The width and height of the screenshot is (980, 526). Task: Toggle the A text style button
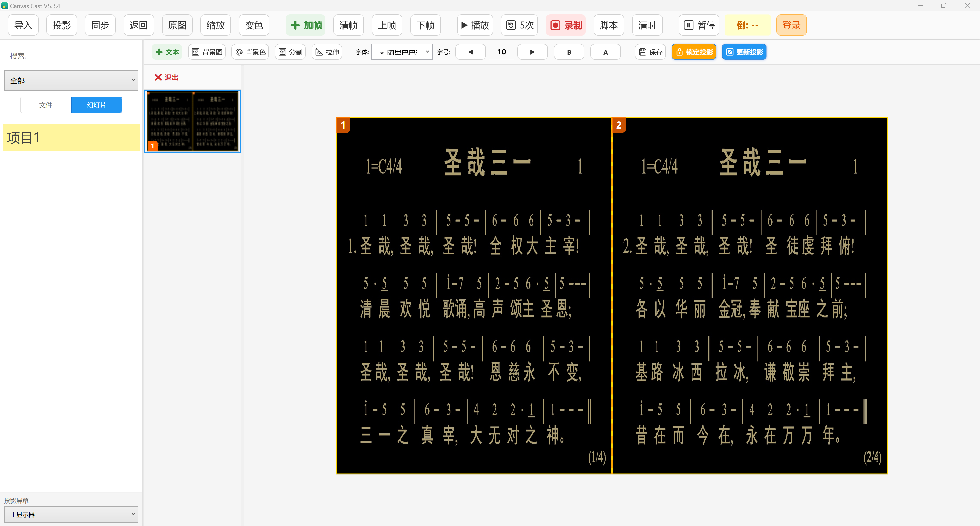(605, 52)
